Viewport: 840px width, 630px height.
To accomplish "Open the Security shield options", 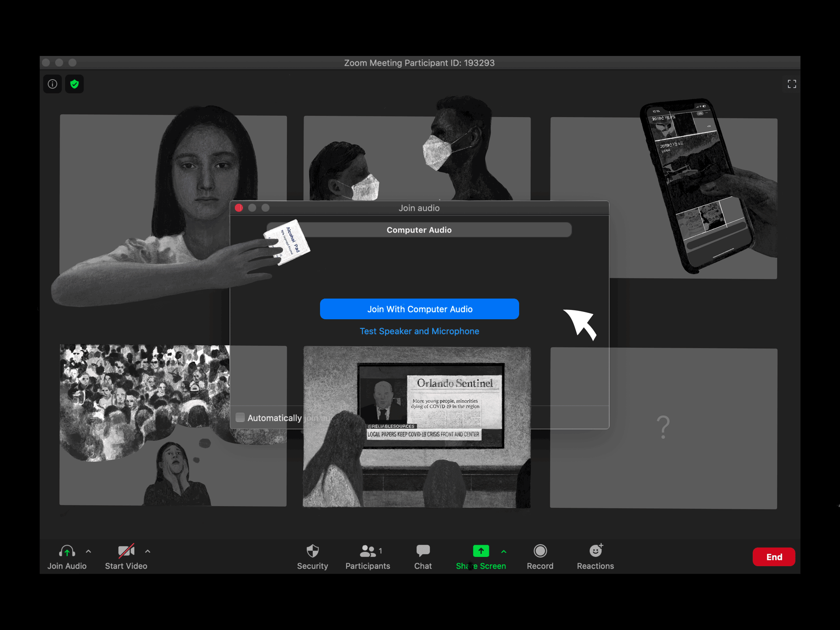I will click(312, 551).
